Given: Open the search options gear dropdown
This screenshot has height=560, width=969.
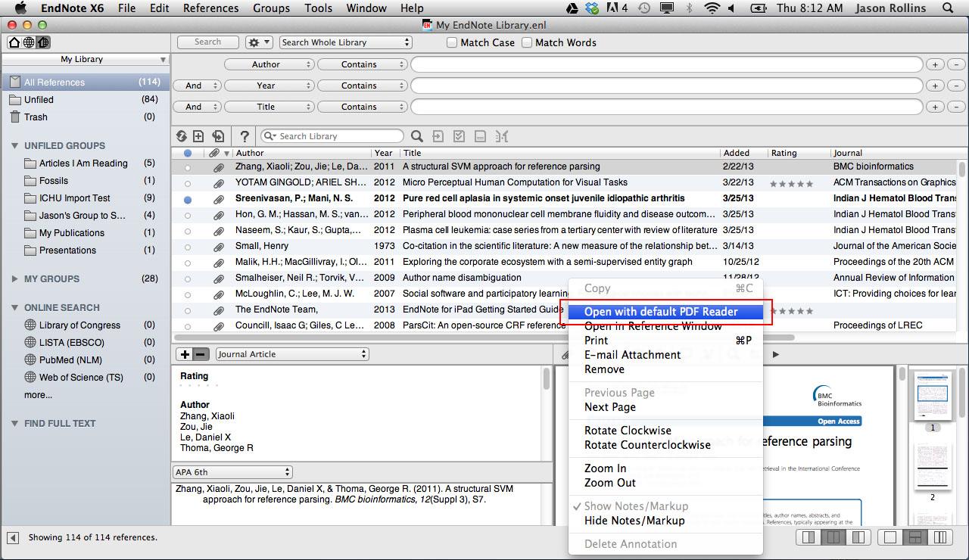Looking at the screenshot, I should pos(259,42).
